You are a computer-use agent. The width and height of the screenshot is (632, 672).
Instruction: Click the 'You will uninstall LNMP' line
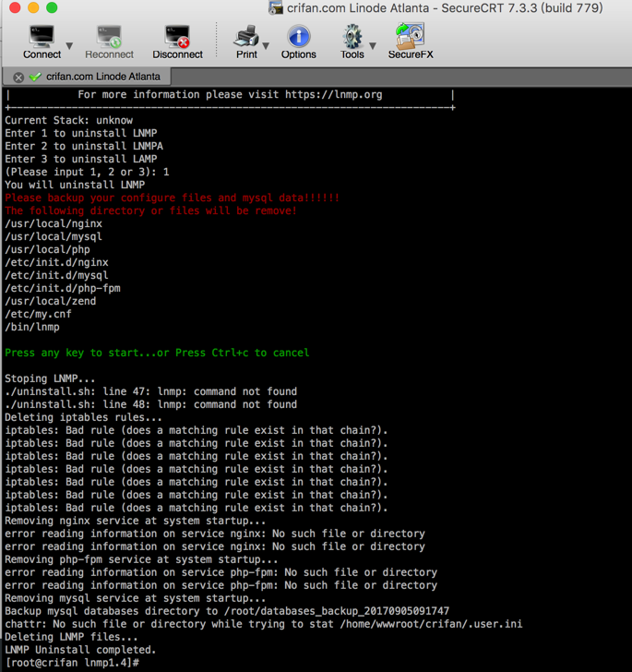(x=75, y=185)
